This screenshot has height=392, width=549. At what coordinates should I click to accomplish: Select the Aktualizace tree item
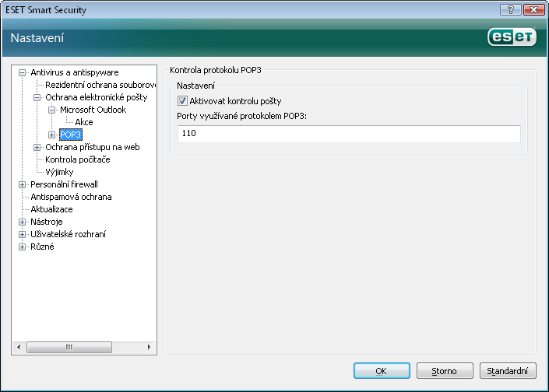coord(52,209)
